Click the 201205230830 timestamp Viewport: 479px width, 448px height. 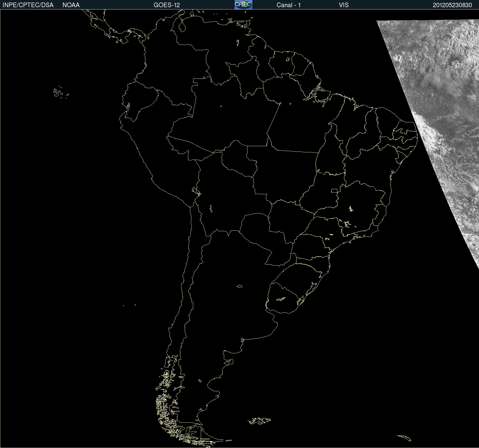pyautogui.click(x=452, y=5)
